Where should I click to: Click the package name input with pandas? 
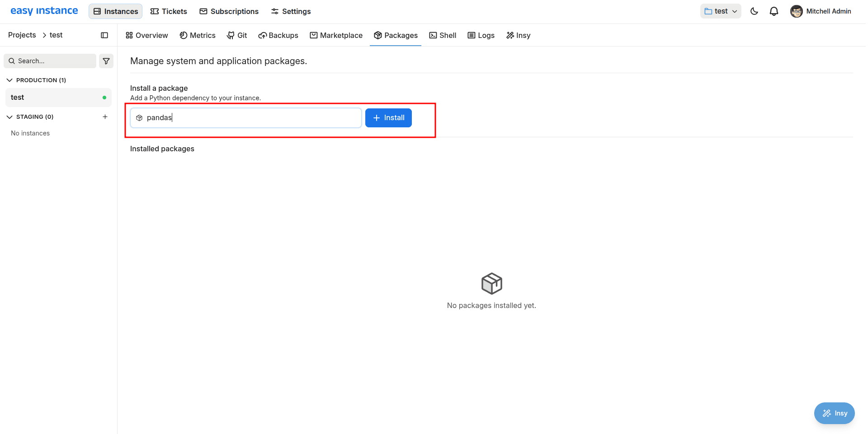coord(246,118)
